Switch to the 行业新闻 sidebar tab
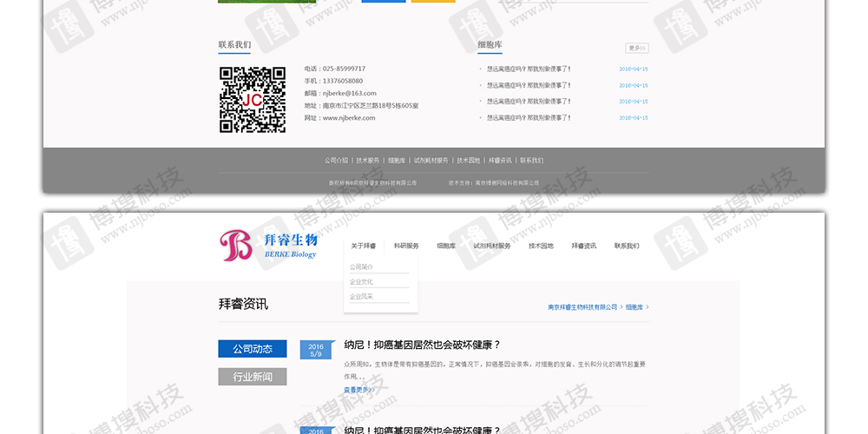 pyautogui.click(x=252, y=377)
